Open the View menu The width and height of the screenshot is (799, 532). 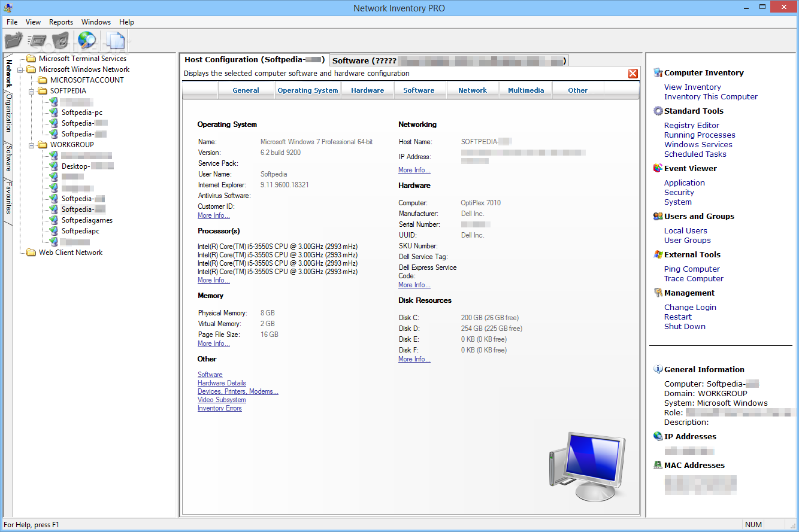point(33,22)
